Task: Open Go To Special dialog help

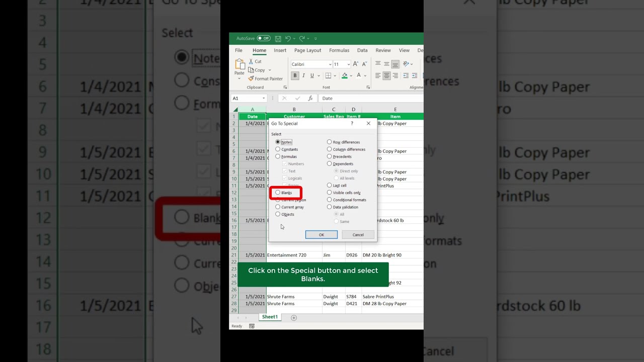Action: 352,124
